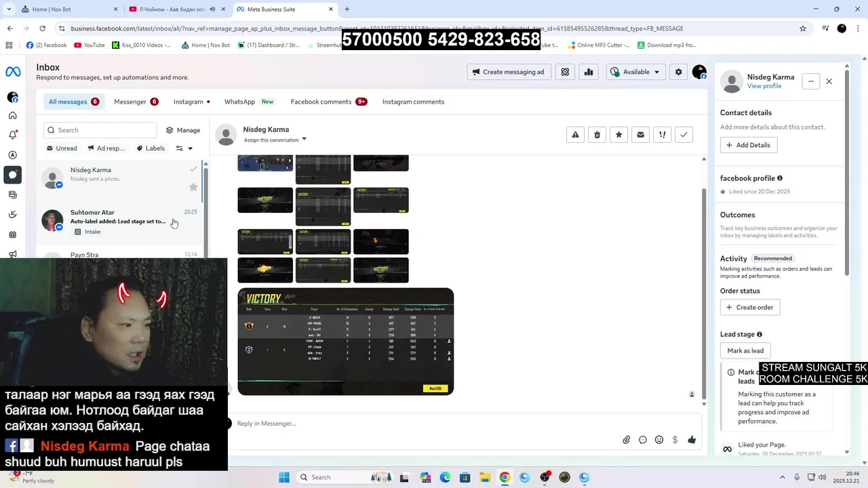Star the conversation in the header toolbar
The width and height of the screenshot is (868, 488).
click(x=618, y=135)
